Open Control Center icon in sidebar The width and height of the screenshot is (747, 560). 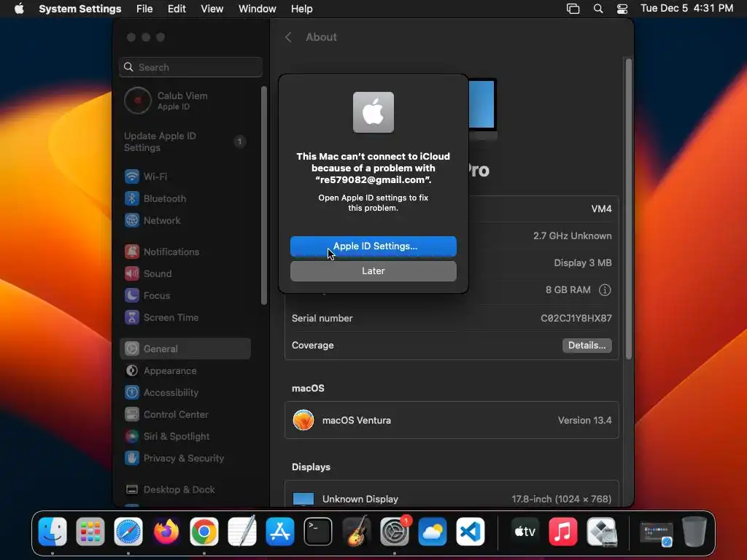click(x=132, y=414)
